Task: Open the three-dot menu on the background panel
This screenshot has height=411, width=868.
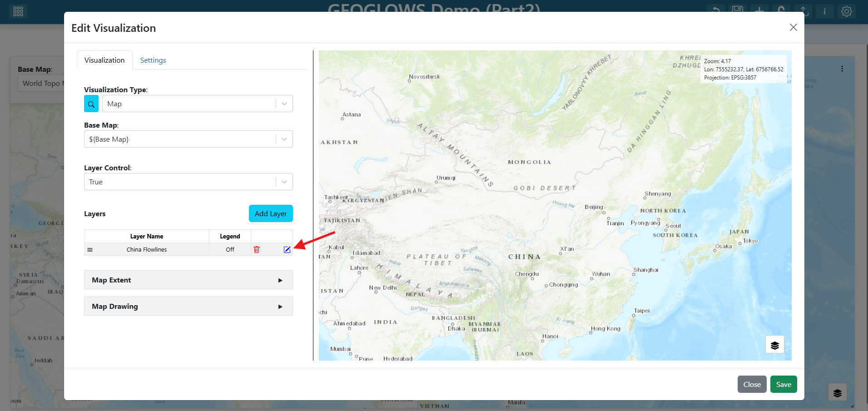Action: click(842, 69)
